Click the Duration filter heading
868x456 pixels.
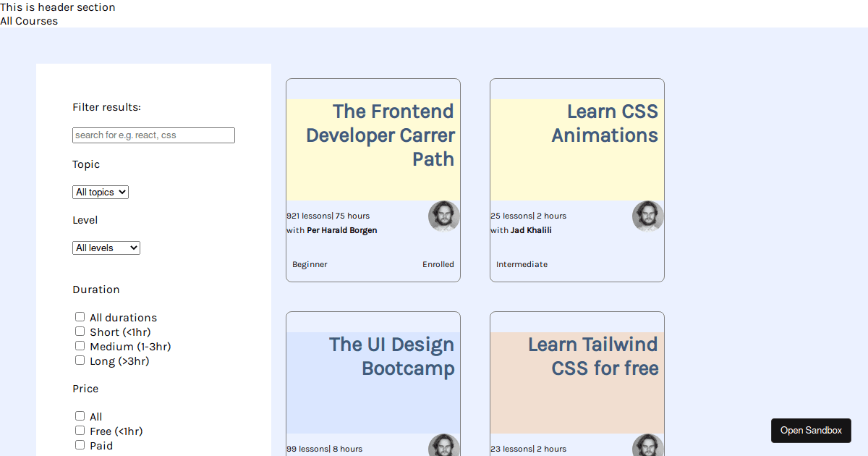click(96, 290)
